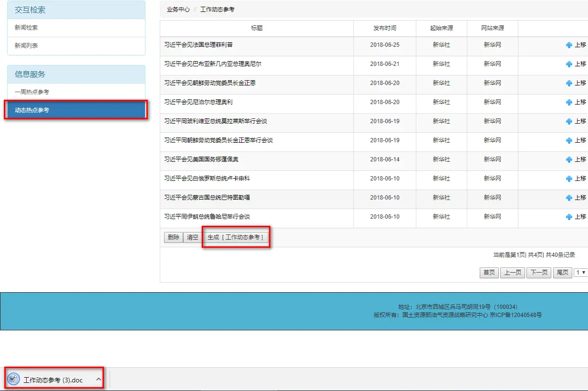Click the 工作动态参考 breadcrumb item
The image size is (588, 391).
217,10
